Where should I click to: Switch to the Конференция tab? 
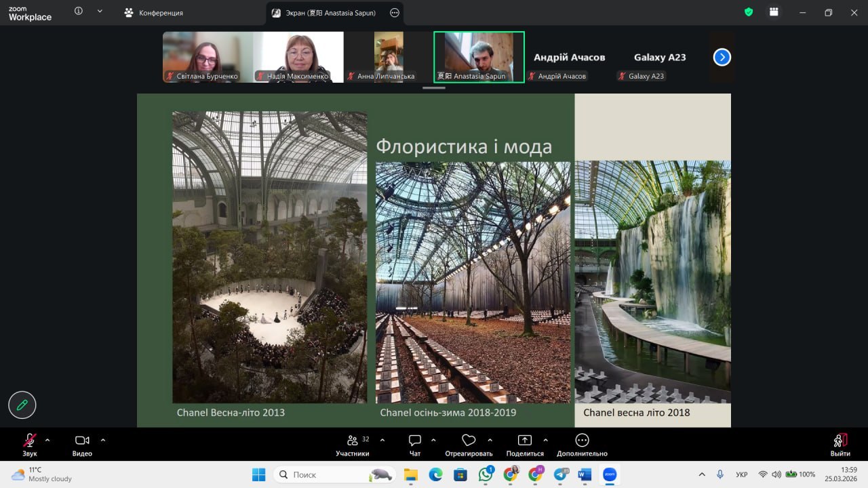tap(154, 13)
